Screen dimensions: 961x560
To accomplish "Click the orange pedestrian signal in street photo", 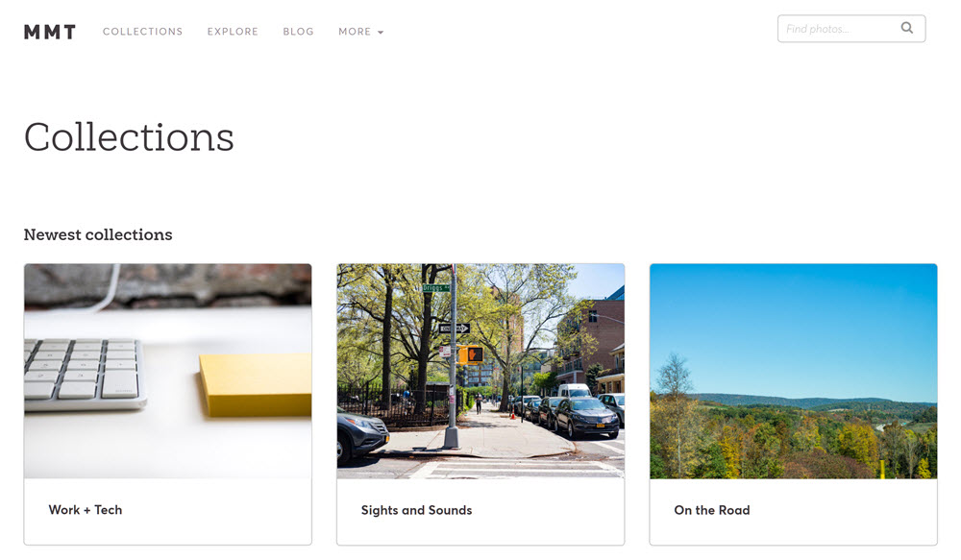I will 471,354.
